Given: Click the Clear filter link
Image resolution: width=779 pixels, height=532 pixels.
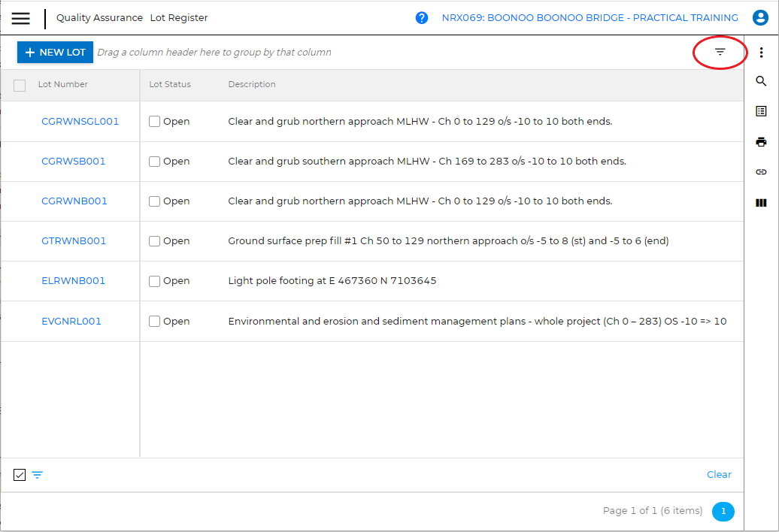Looking at the screenshot, I should 719,474.
